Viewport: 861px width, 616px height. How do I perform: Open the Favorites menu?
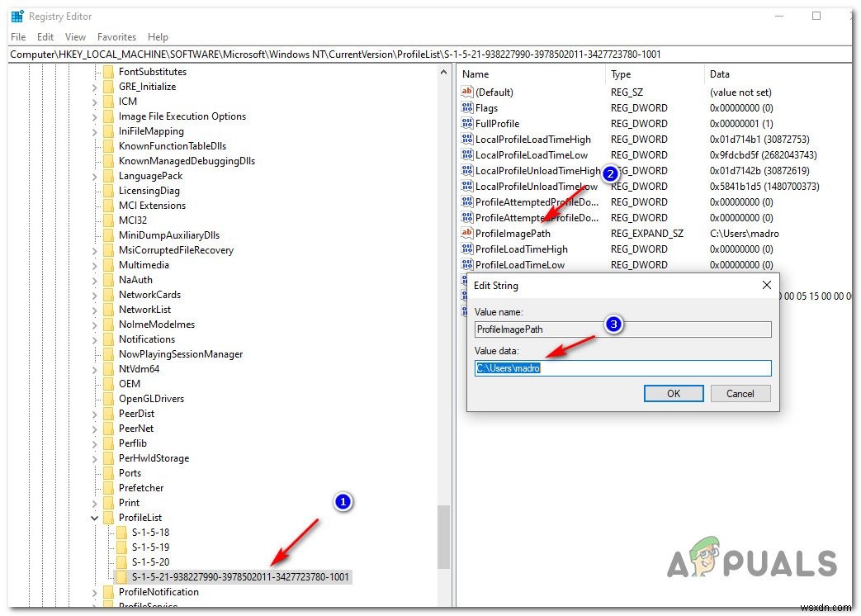click(116, 37)
